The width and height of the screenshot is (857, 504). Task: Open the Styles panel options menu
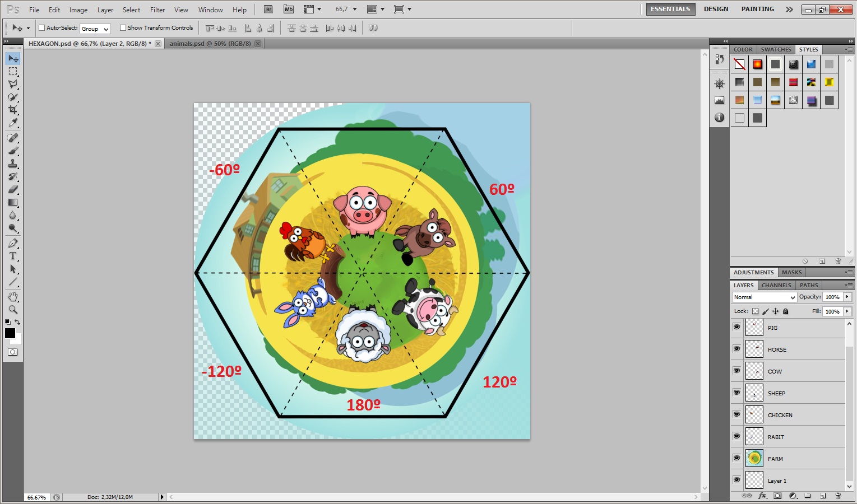point(849,50)
